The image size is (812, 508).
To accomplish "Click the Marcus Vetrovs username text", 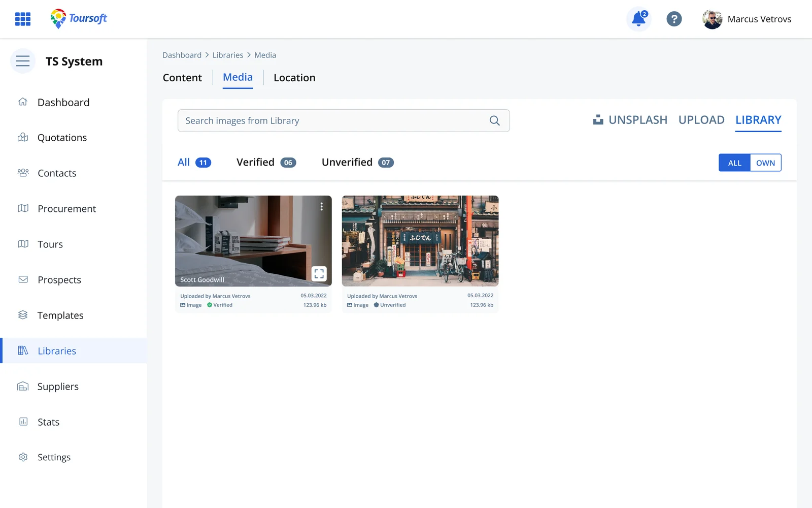I will tap(759, 19).
